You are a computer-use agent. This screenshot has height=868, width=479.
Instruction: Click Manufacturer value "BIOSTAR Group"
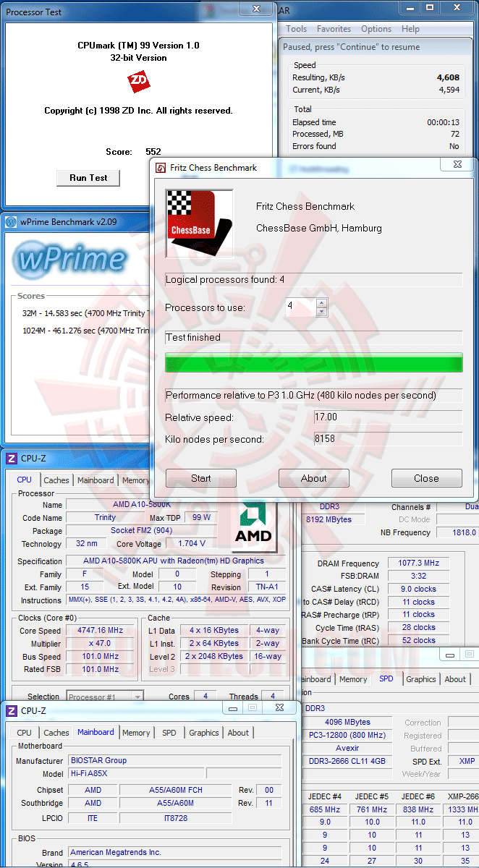click(x=175, y=760)
